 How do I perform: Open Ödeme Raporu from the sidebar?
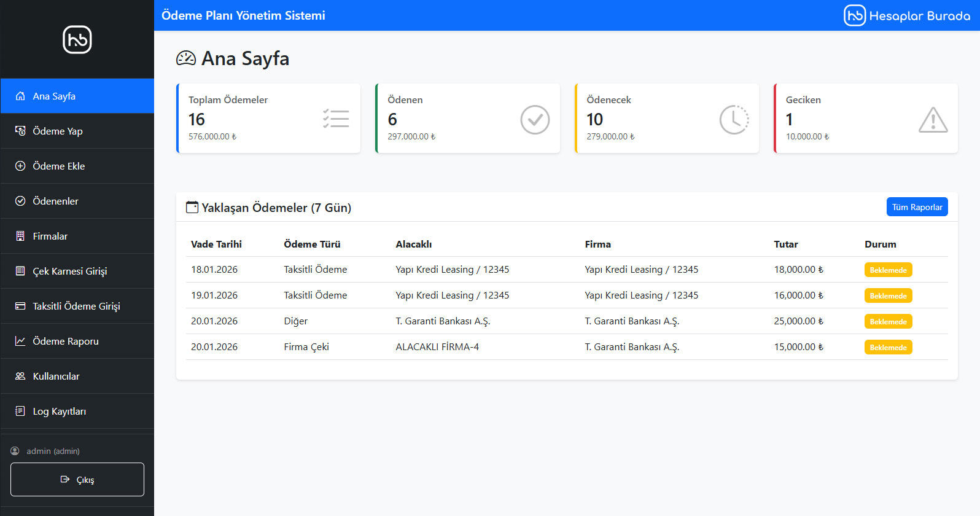click(66, 341)
